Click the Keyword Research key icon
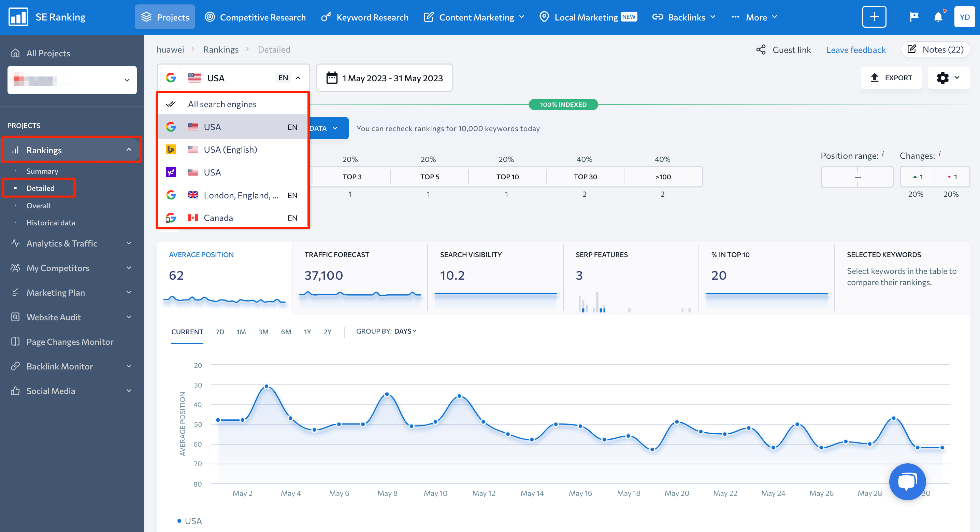Screen dimensions: 980x532 [x=326, y=17]
